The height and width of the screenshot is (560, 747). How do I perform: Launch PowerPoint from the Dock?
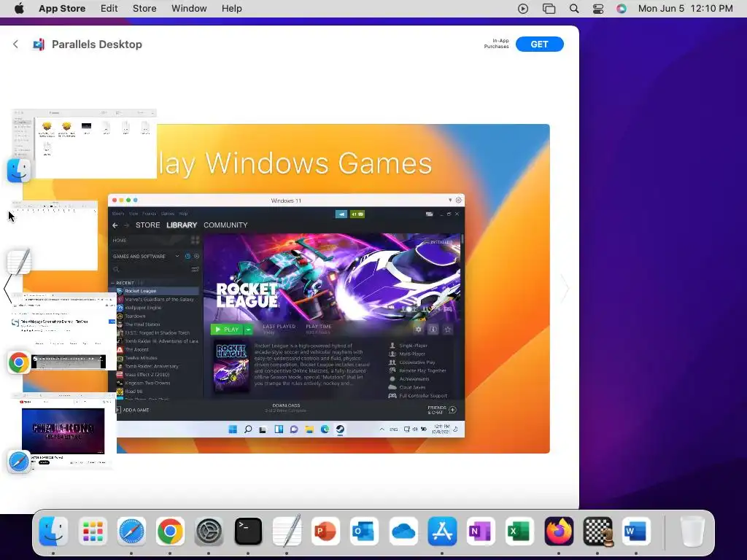pos(325,531)
